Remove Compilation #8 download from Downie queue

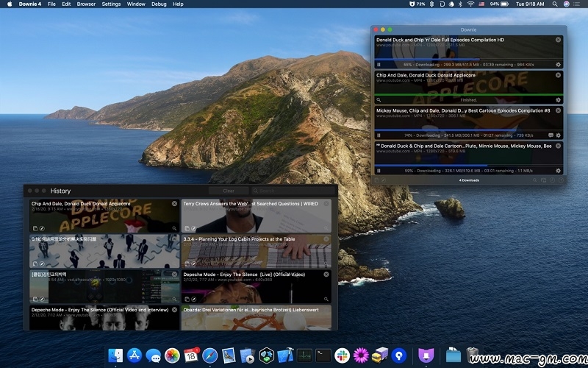pos(558,110)
